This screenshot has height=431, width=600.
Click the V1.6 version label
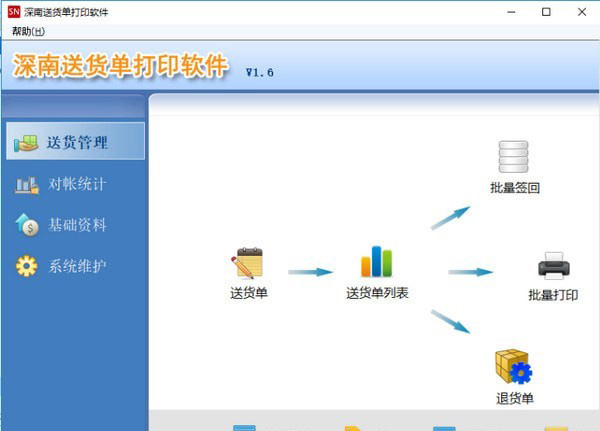(x=259, y=72)
